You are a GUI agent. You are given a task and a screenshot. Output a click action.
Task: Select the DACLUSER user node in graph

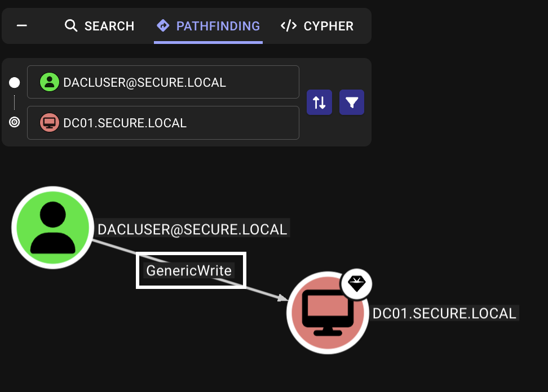tap(52, 227)
